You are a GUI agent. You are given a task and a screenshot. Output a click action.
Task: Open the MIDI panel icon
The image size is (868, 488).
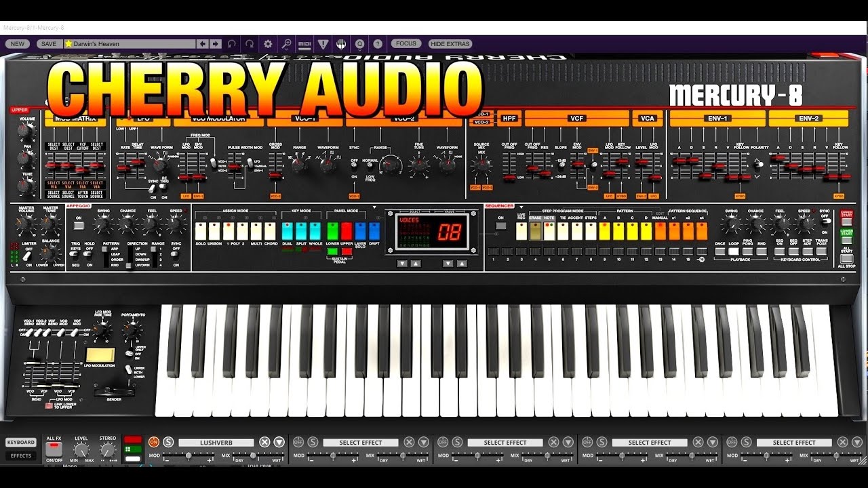(x=305, y=44)
